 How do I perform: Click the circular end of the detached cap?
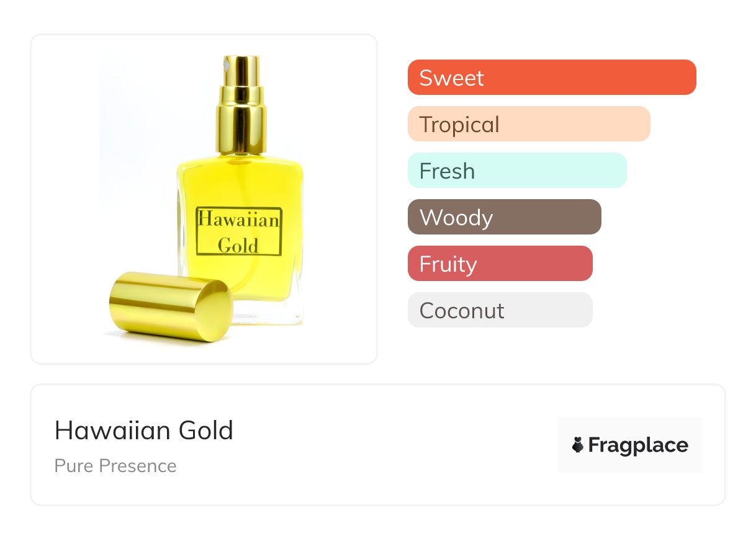coord(214,309)
